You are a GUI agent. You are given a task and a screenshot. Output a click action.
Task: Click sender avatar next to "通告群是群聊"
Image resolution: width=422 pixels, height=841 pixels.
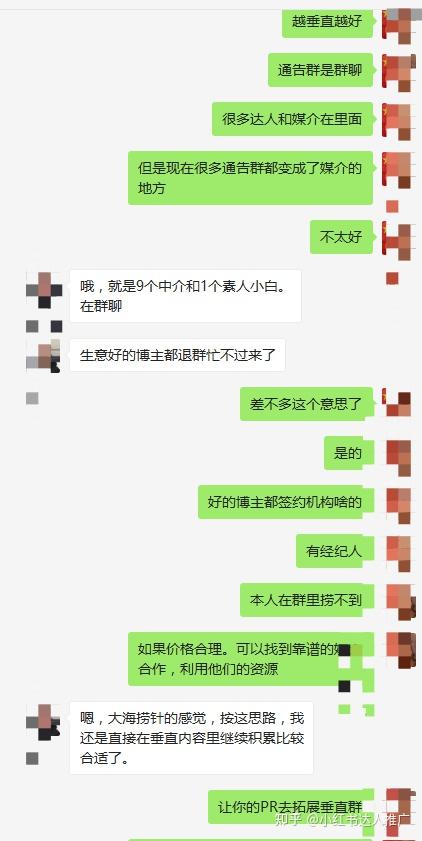[398, 71]
